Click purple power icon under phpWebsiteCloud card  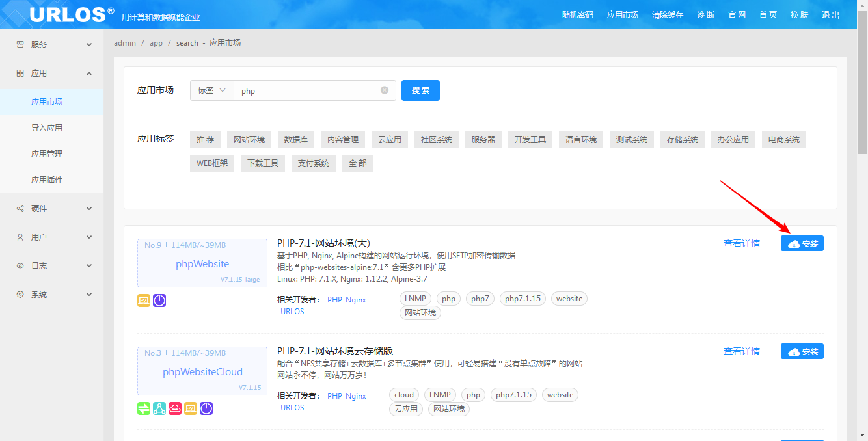[x=206, y=408]
